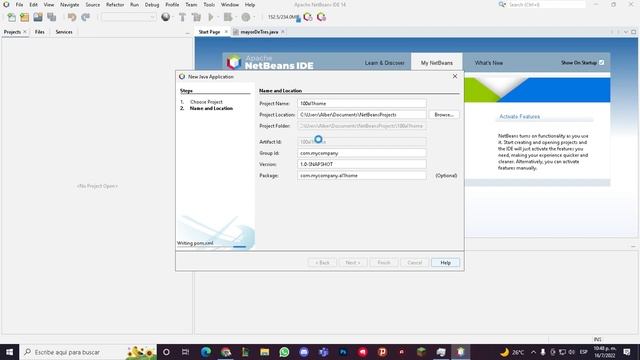Open Learn & Discover on Start Page

point(384,63)
